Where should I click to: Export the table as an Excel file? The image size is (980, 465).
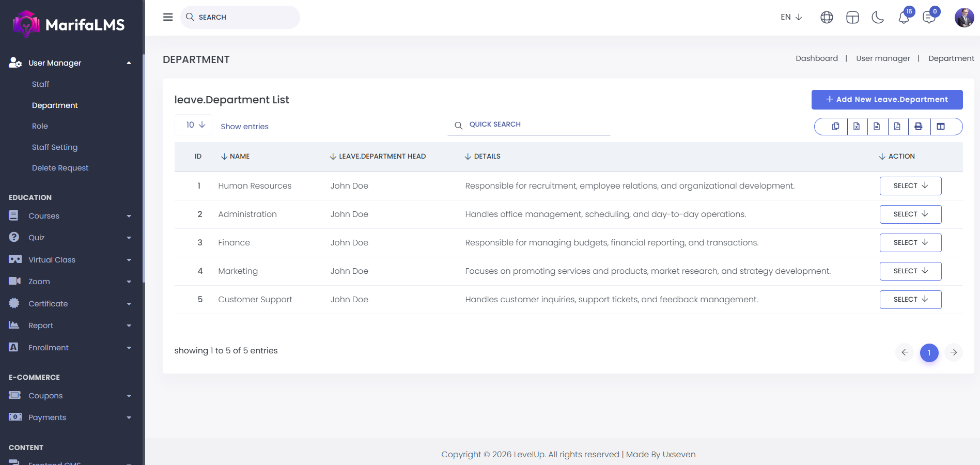pyautogui.click(x=857, y=127)
